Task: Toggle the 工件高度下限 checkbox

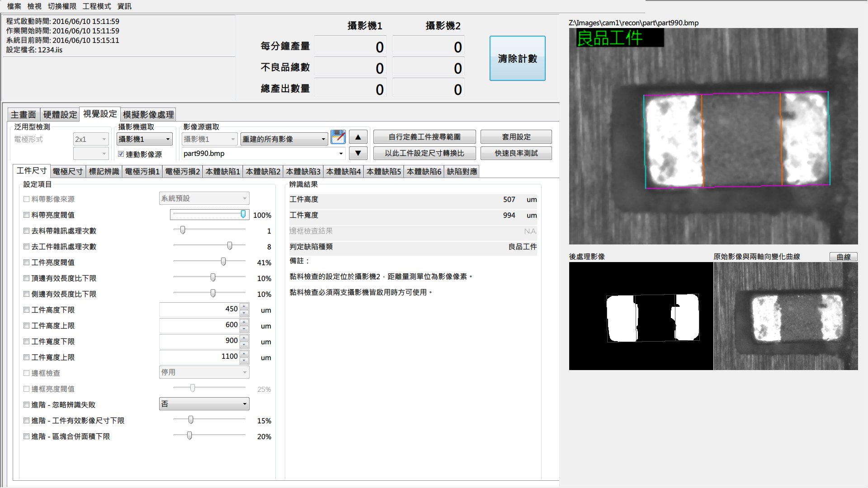Action: [x=26, y=310]
